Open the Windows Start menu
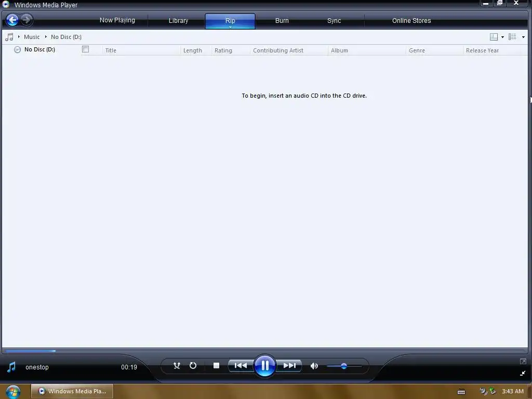The image size is (532, 399). point(13,392)
